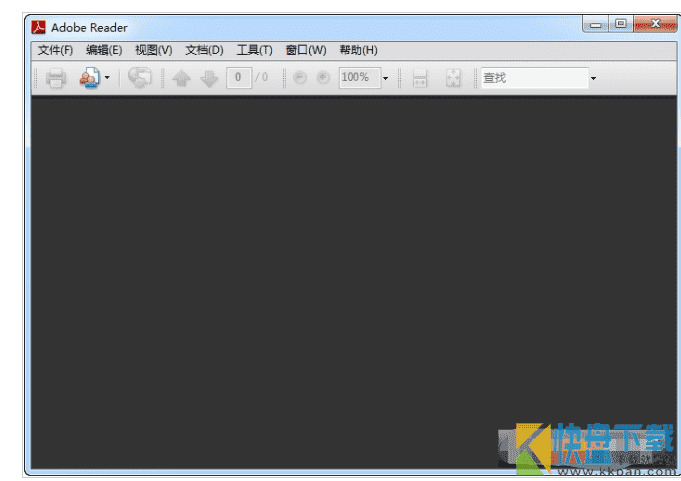
Task: Open the collaboration tool icon
Action: pyautogui.click(x=89, y=78)
